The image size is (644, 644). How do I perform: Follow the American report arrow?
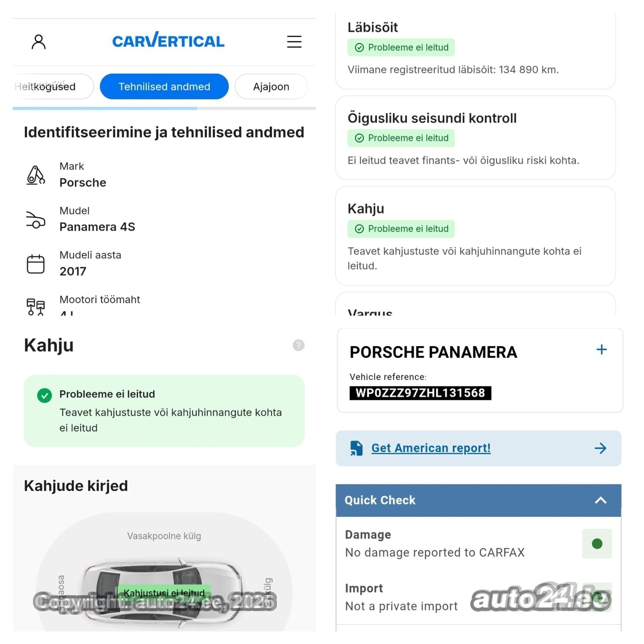(600, 448)
